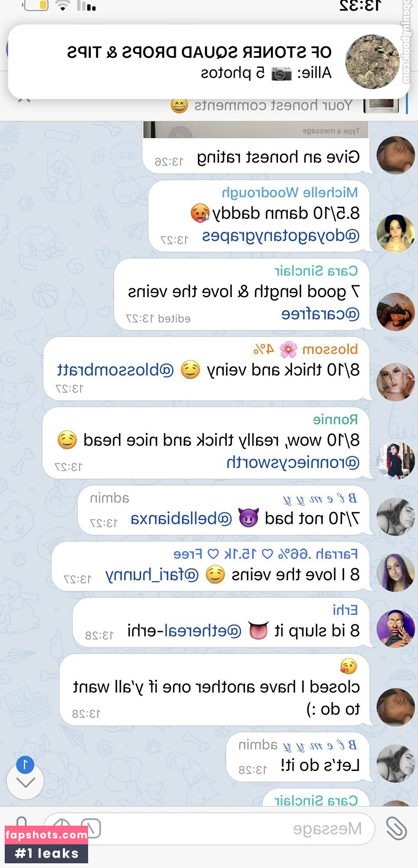Viewport: 418px width, 868px height.
Task: Tap the paperclip attachment icon
Action: (x=396, y=828)
